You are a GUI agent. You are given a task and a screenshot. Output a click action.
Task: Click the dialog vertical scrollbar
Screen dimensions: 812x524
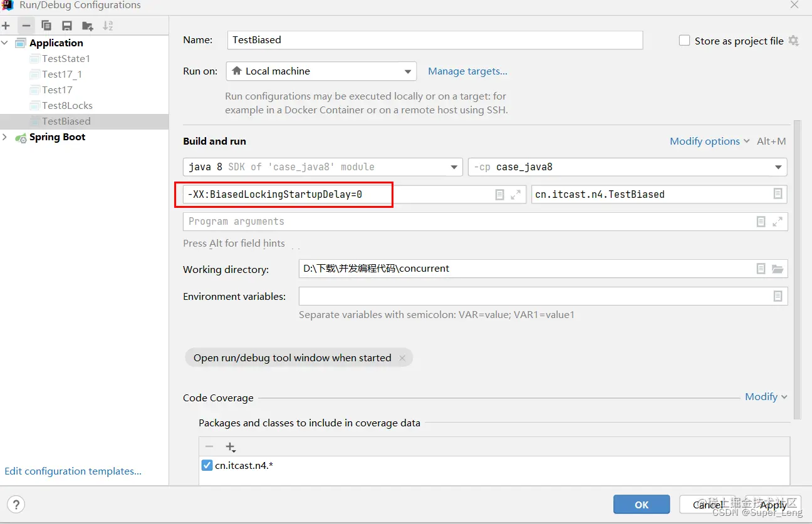click(797, 269)
